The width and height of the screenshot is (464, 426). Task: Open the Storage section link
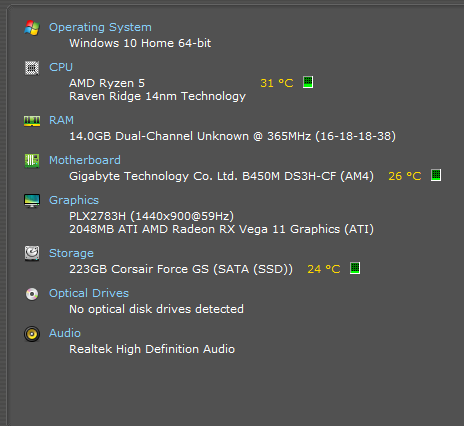[71, 253]
